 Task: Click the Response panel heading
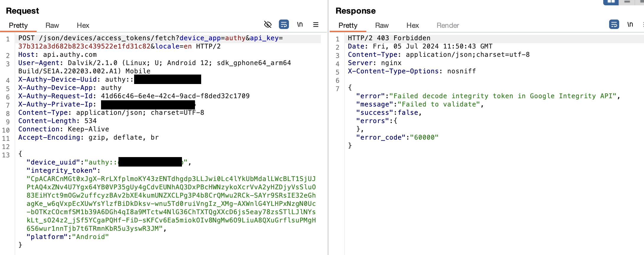pos(356,11)
